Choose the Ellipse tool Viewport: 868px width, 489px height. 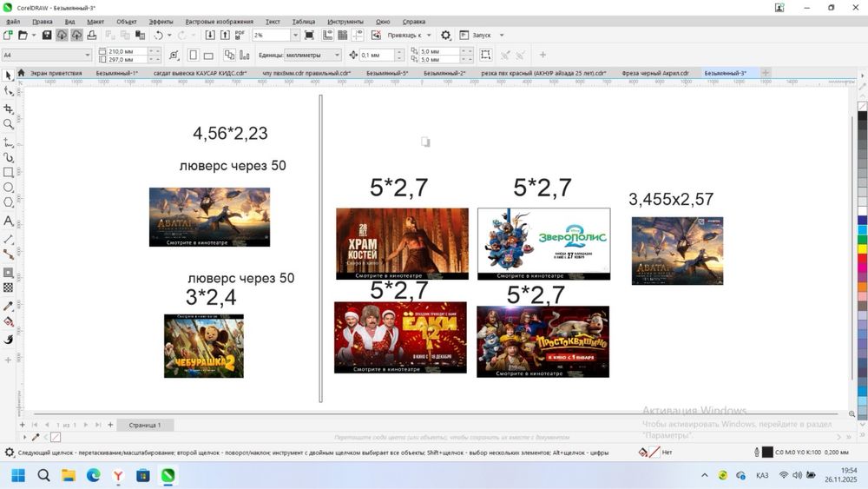click(x=9, y=188)
